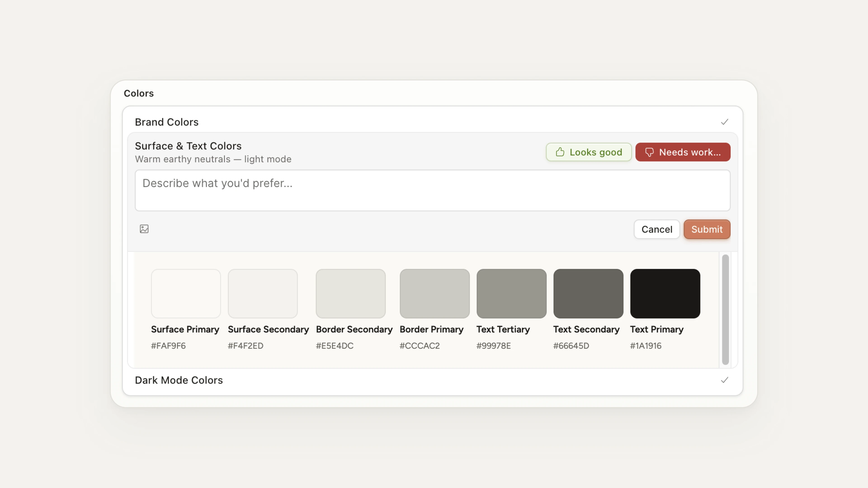The width and height of the screenshot is (868, 488).
Task: Expand the Brand Colors section
Action: point(167,122)
